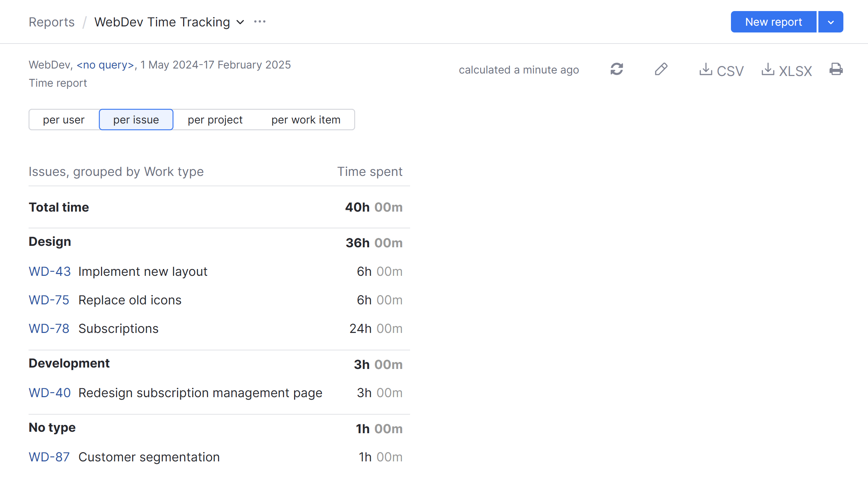Screen dimensions: 868x486
Task: Click the Time spent column header
Action: click(370, 172)
